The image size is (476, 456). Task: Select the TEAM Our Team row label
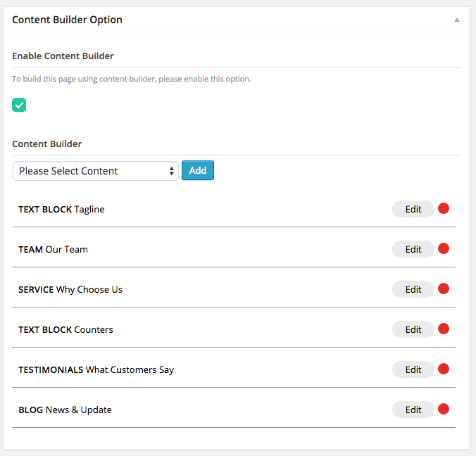point(53,249)
